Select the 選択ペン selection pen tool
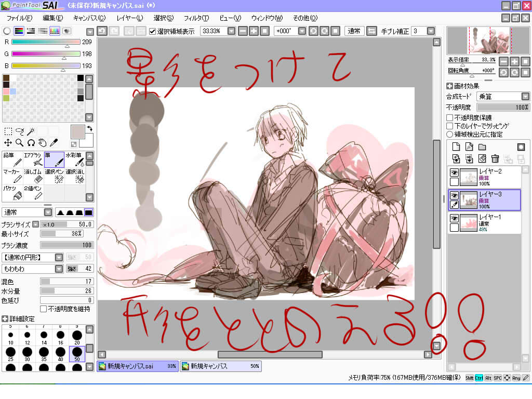 [x=54, y=177]
